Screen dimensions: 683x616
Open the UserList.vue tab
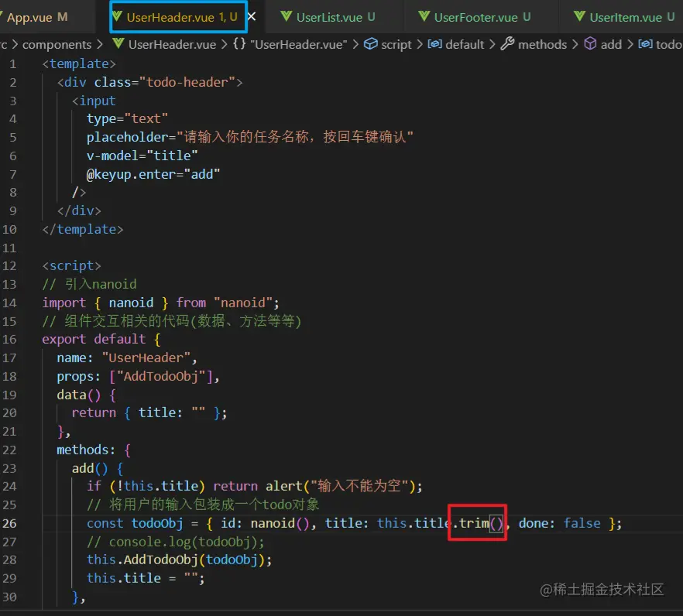click(x=335, y=18)
